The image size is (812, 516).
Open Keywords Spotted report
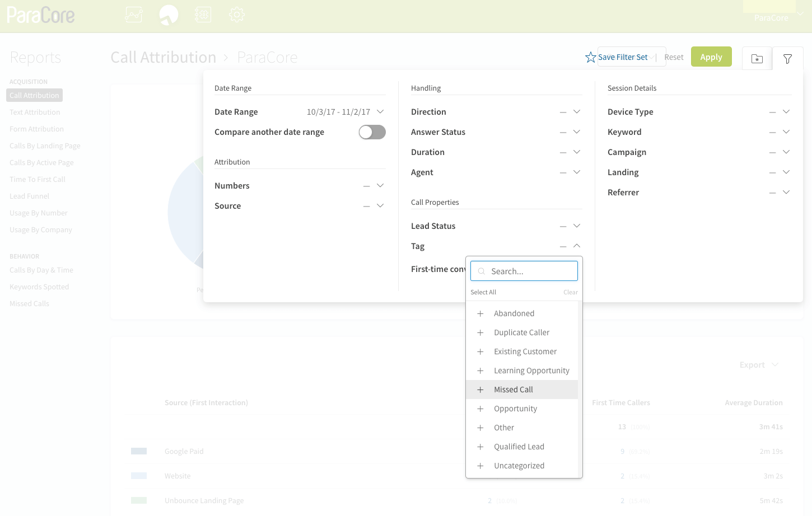pos(39,287)
